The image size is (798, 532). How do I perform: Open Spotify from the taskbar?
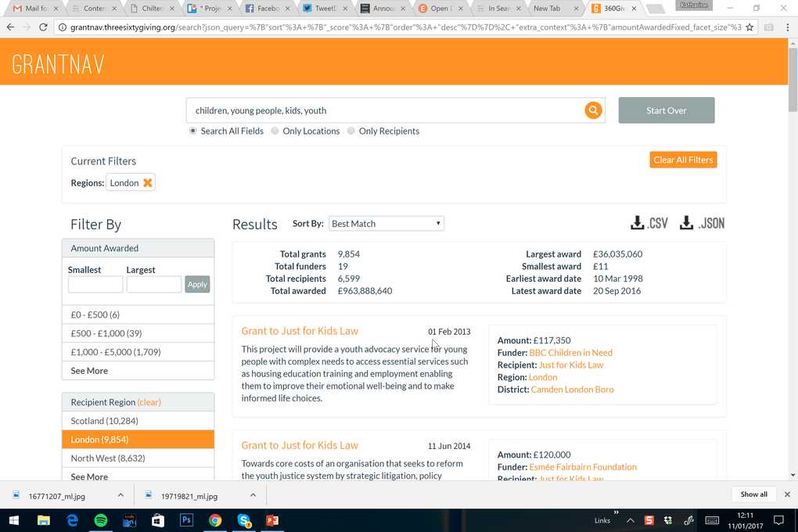tap(101, 520)
